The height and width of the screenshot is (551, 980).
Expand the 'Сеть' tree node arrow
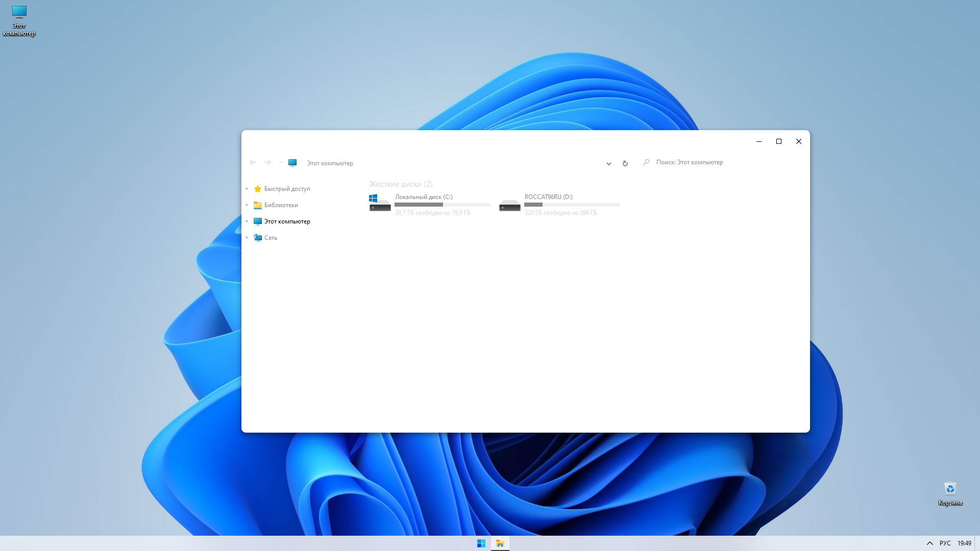tap(247, 238)
